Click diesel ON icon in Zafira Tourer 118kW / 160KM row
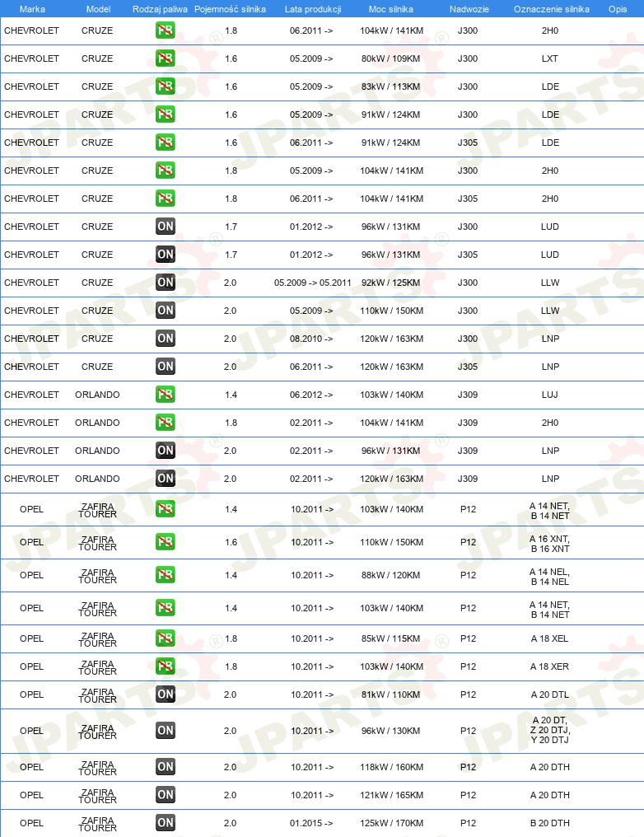Image resolution: width=644 pixels, height=837 pixels. tap(166, 767)
